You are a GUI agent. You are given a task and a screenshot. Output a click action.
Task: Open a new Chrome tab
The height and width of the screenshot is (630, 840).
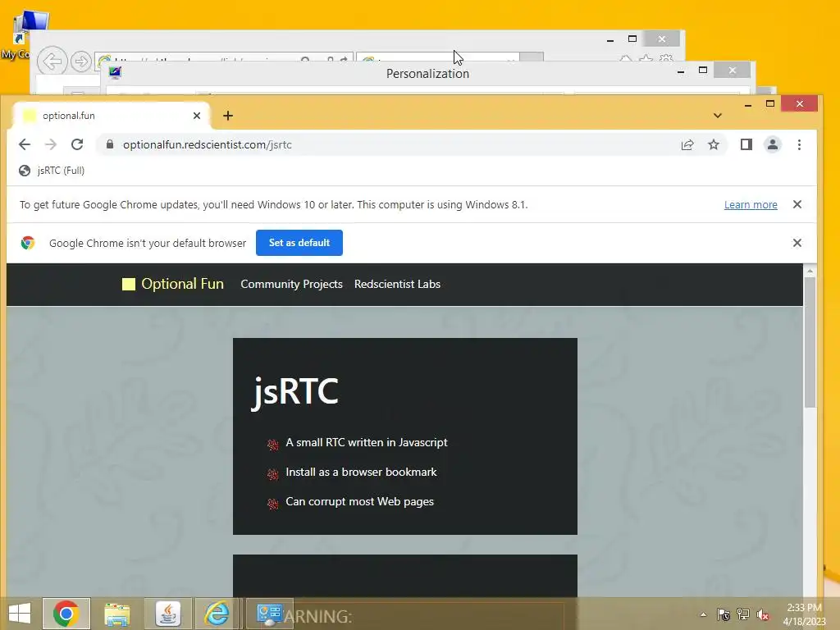[228, 116]
